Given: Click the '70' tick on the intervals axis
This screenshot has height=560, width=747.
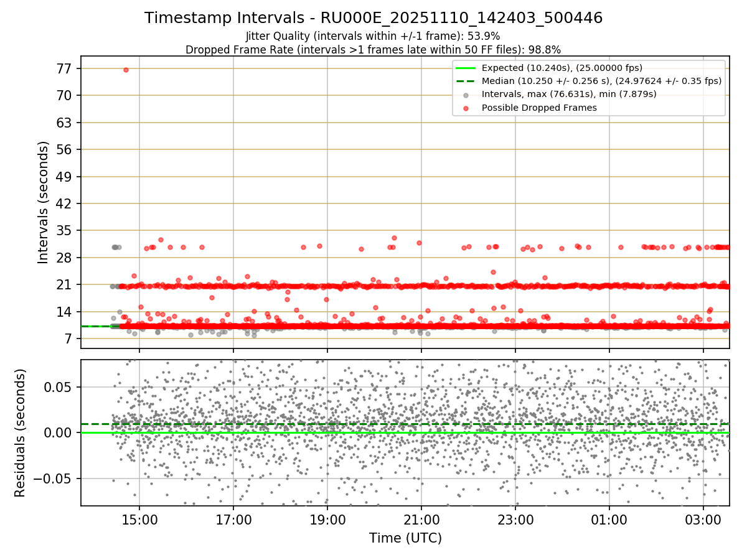Looking at the screenshot, I should pyautogui.click(x=63, y=95).
